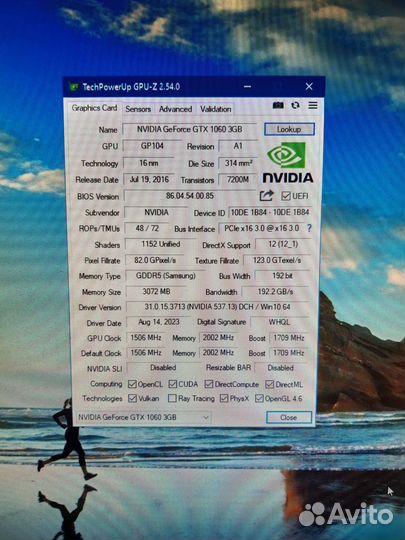Click the Digital Signature value WHQL
Viewport: 405px width, 540px height.
[279, 322]
